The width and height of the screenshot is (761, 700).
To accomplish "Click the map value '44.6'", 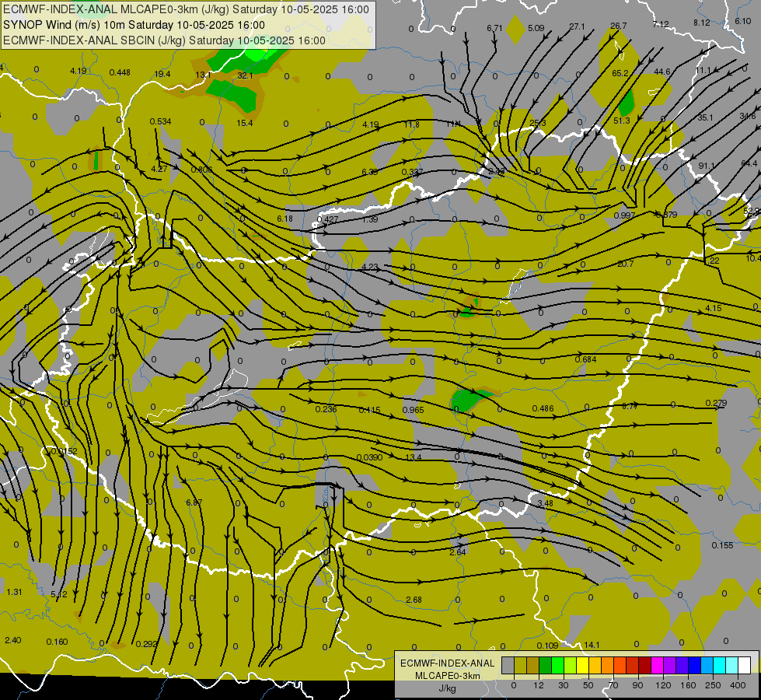I will 662,72.
